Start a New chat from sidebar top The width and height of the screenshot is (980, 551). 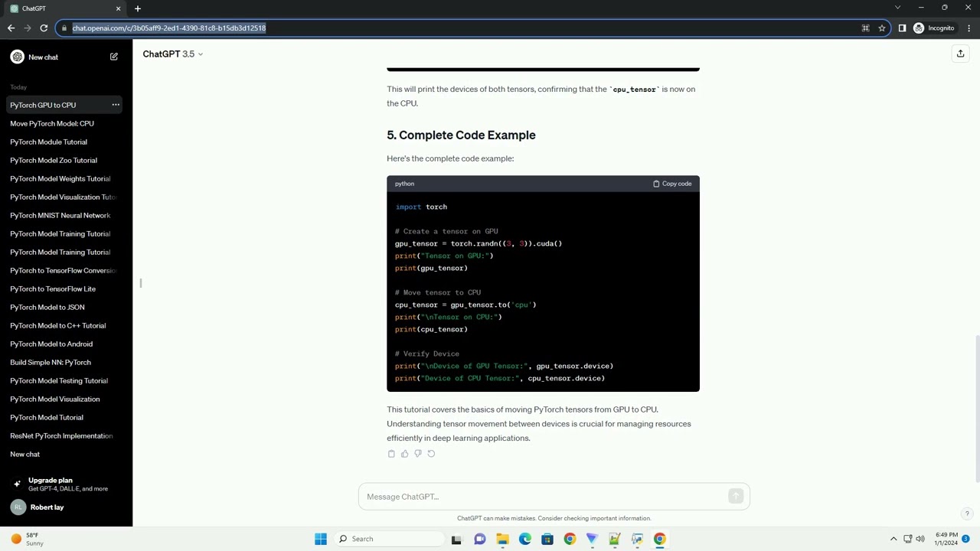click(64, 57)
